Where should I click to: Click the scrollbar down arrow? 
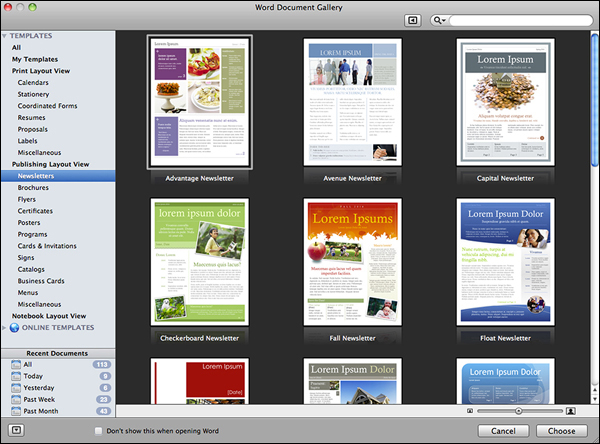click(595, 399)
